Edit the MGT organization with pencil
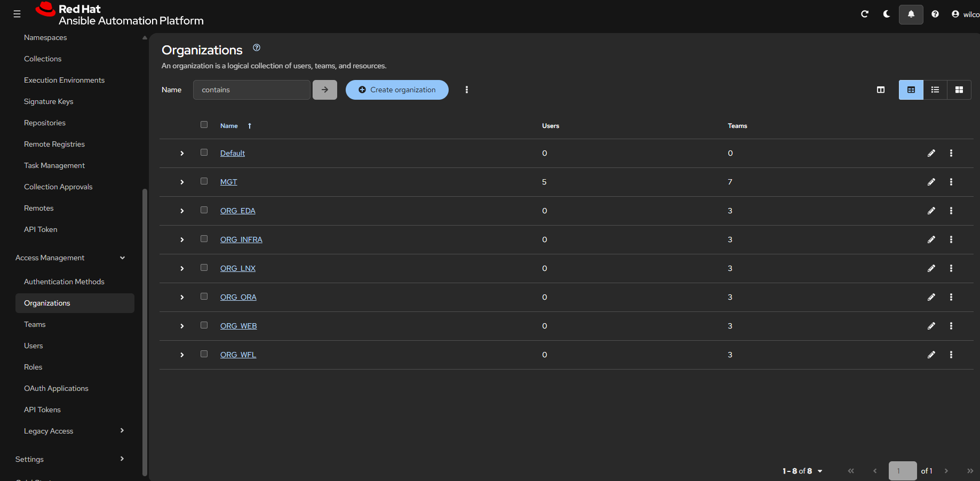The width and height of the screenshot is (980, 481). (x=931, y=182)
